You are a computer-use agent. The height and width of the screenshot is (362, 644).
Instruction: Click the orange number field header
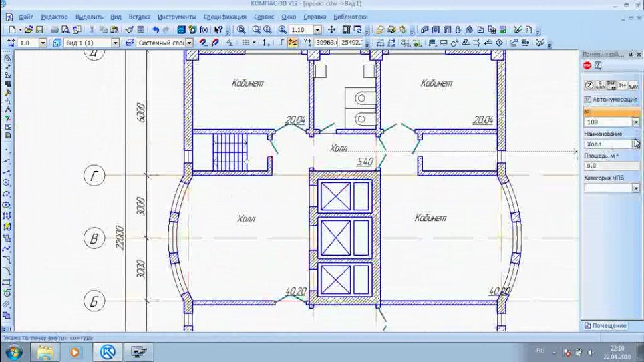coord(611,112)
